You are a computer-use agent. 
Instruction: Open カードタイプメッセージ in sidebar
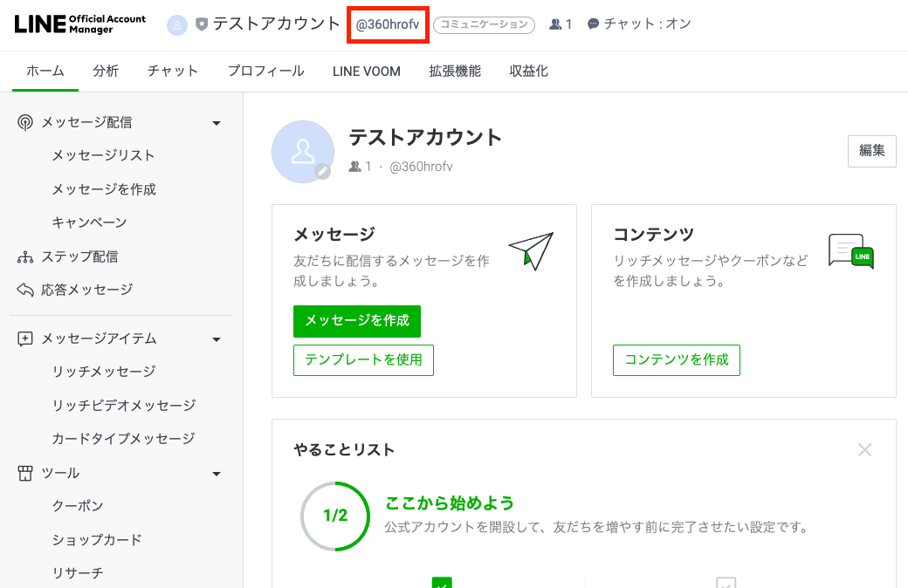(123, 439)
